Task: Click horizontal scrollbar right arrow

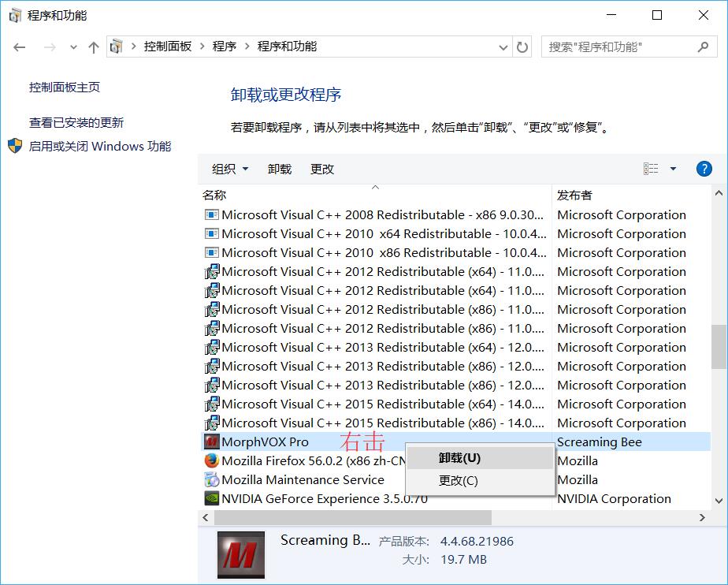Action: point(702,517)
